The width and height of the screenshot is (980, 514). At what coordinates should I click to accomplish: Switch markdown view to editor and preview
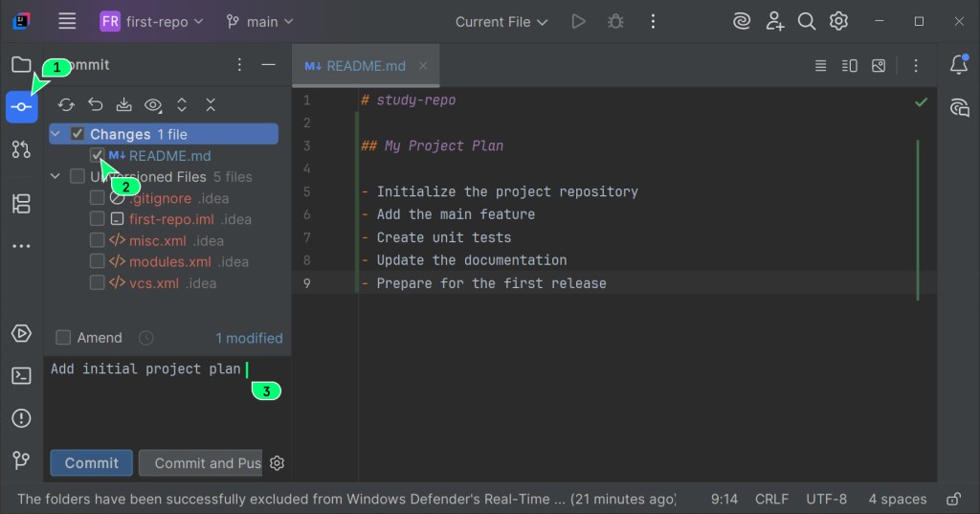[x=850, y=66]
